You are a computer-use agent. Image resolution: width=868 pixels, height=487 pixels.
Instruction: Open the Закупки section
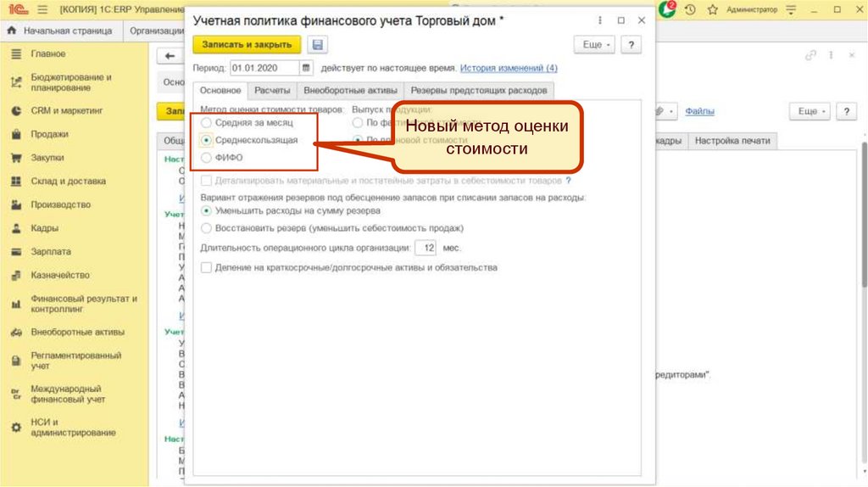[47, 157]
